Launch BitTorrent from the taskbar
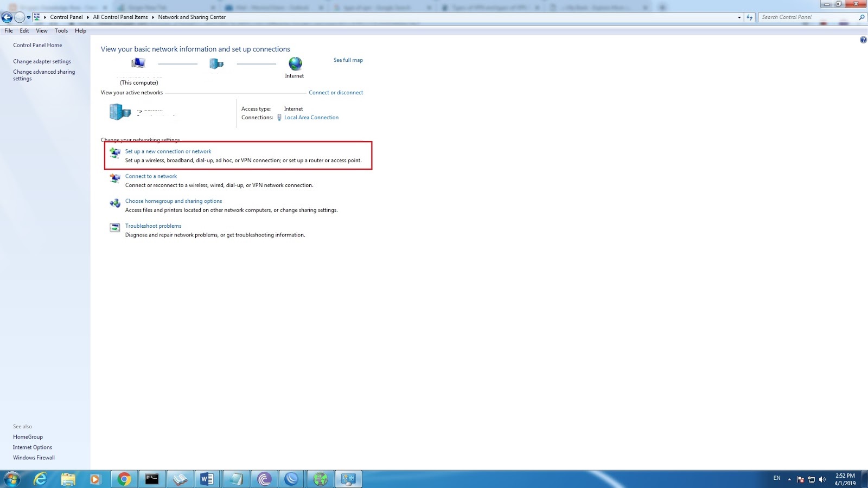 tap(264, 479)
